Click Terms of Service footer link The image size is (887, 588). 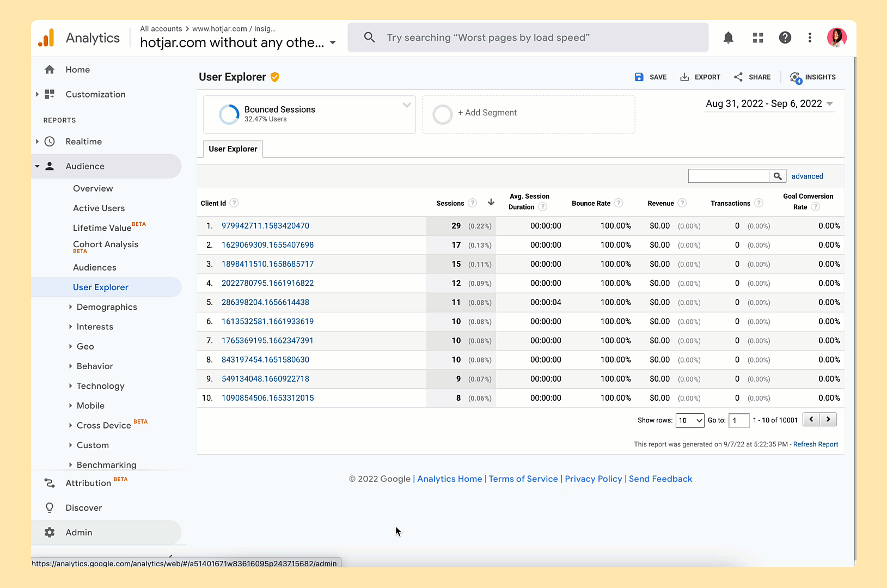click(x=523, y=479)
